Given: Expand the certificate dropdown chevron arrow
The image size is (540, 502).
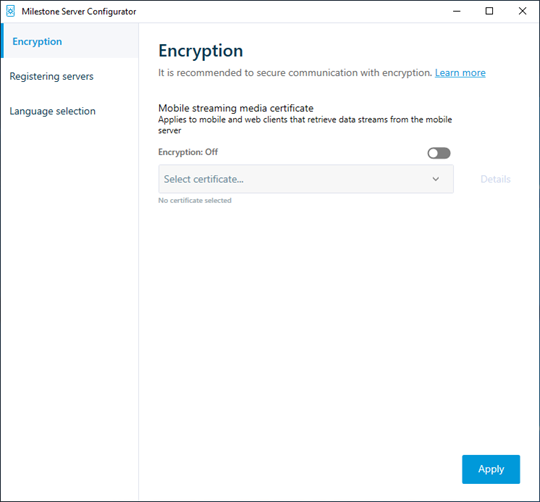Looking at the screenshot, I should (436, 179).
